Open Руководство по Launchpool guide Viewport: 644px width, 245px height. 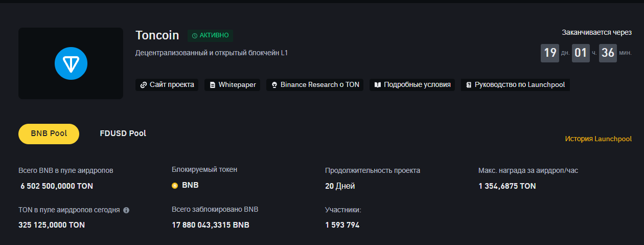click(515, 85)
